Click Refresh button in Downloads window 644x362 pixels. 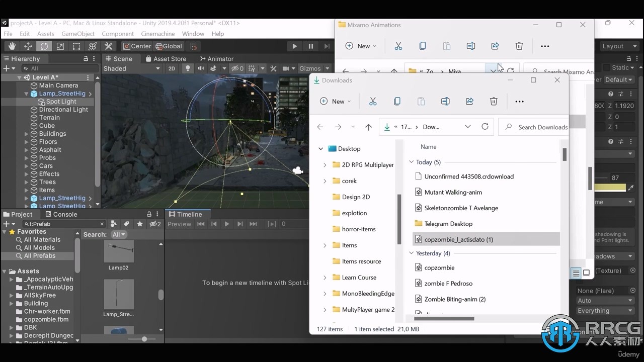point(485,127)
